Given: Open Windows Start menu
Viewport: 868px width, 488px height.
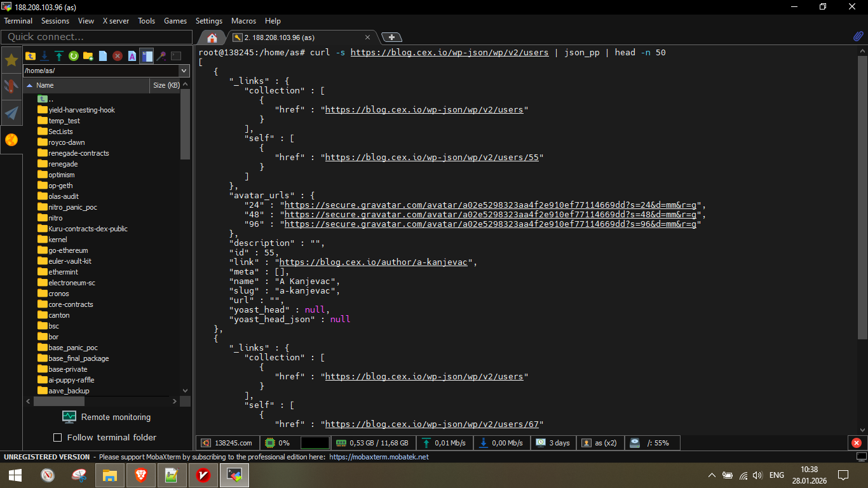Looking at the screenshot, I should click(x=15, y=475).
